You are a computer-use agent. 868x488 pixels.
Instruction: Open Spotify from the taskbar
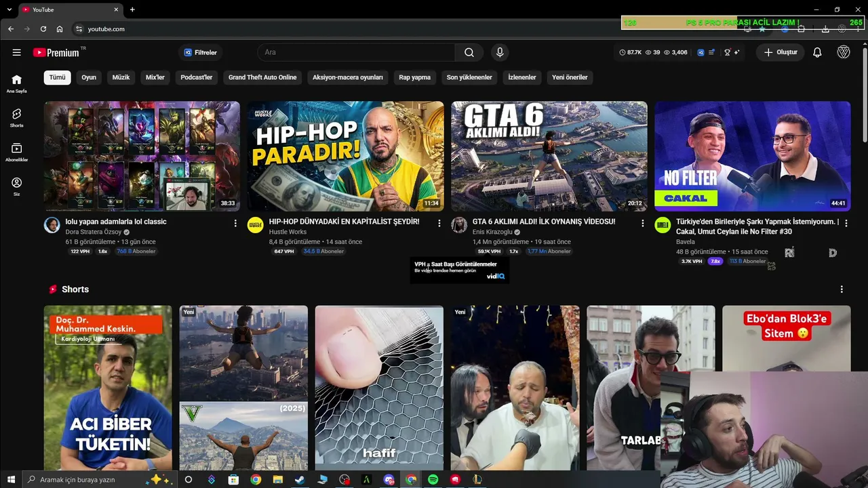coord(433,479)
